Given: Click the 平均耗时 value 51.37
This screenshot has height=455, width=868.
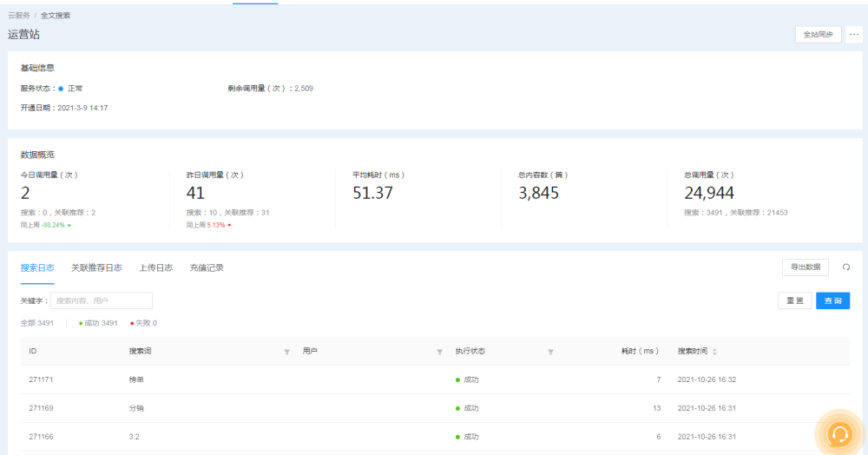Looking at the screenshot, I should [x=372, y=193].
